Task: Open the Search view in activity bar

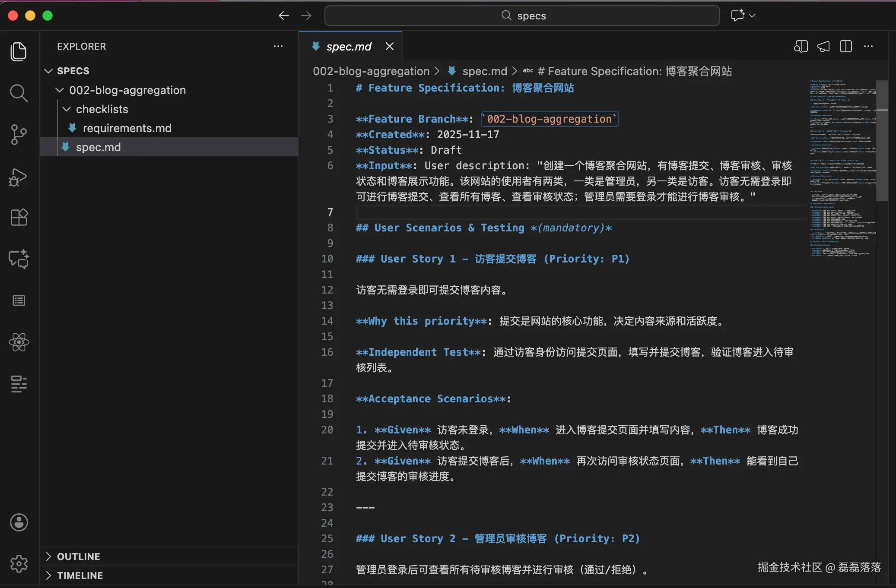Action: click(19, 93)
